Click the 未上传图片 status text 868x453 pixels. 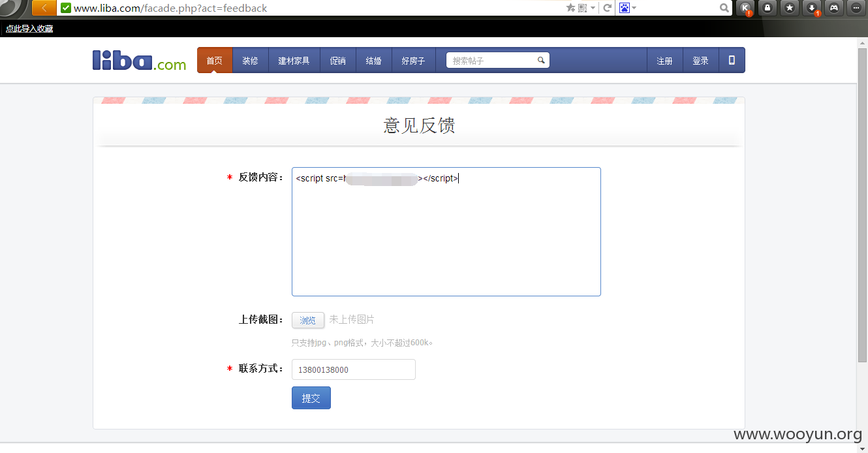coord(352,319)
